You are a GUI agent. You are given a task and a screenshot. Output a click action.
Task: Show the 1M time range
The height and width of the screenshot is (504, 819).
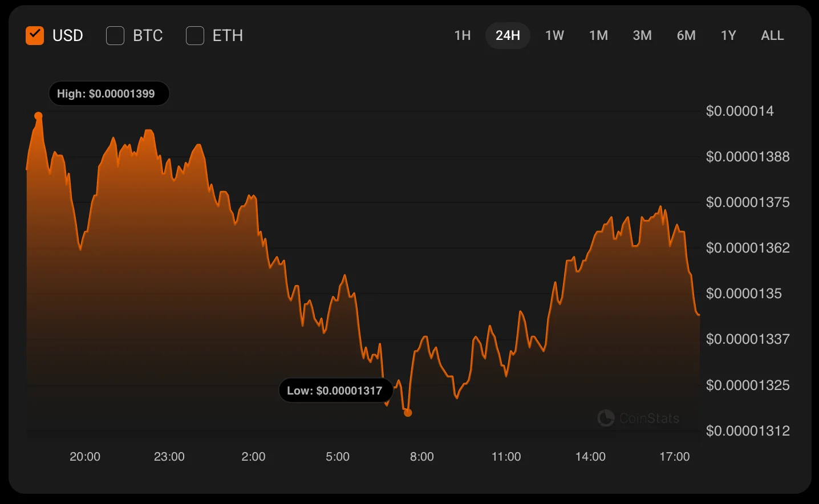(598, 35)
